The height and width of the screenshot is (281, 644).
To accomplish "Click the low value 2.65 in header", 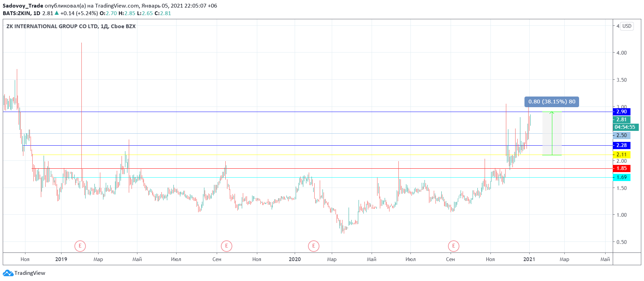I will pos(147,13).
